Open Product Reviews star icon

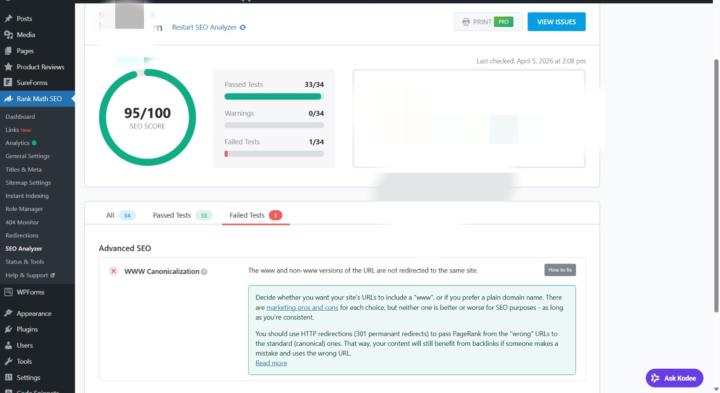coord(8,67)
